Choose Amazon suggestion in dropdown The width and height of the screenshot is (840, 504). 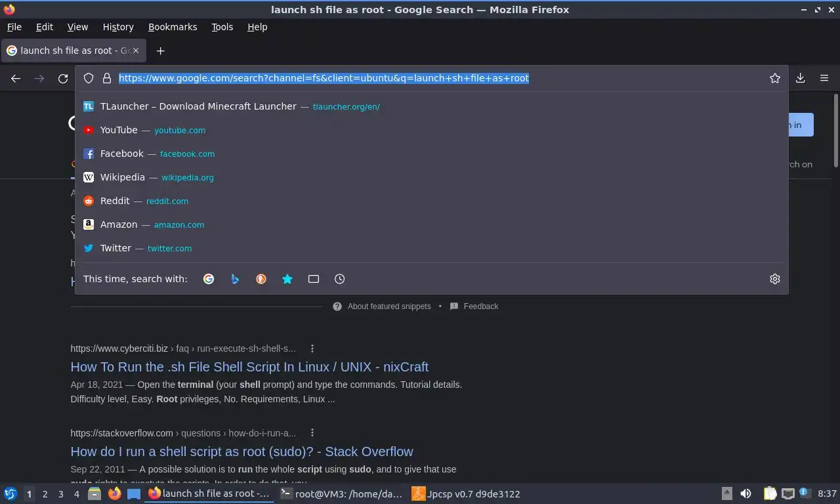[x=431, y=224]
